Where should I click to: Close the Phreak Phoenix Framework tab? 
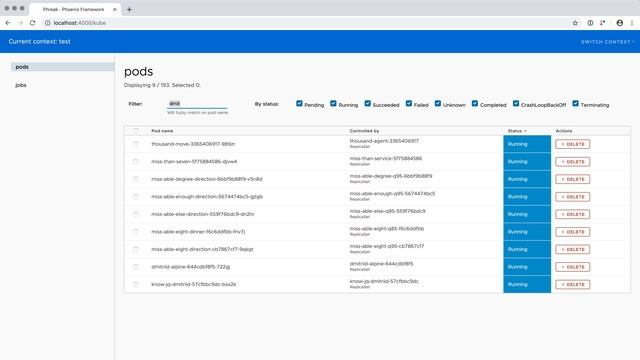coord(115,9)
